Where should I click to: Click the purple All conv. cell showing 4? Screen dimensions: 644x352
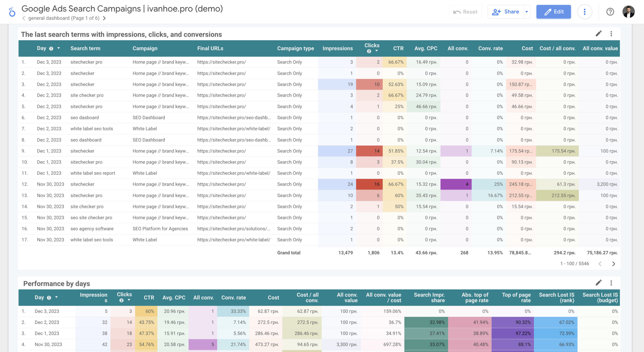pyautogui.click(x=456, y=184)
